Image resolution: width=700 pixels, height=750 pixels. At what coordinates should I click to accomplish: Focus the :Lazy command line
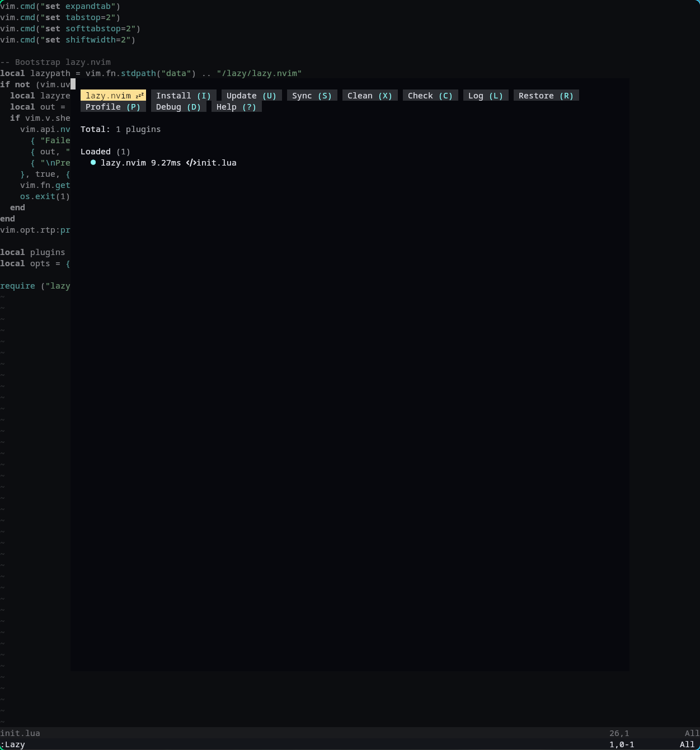[13, 744]
